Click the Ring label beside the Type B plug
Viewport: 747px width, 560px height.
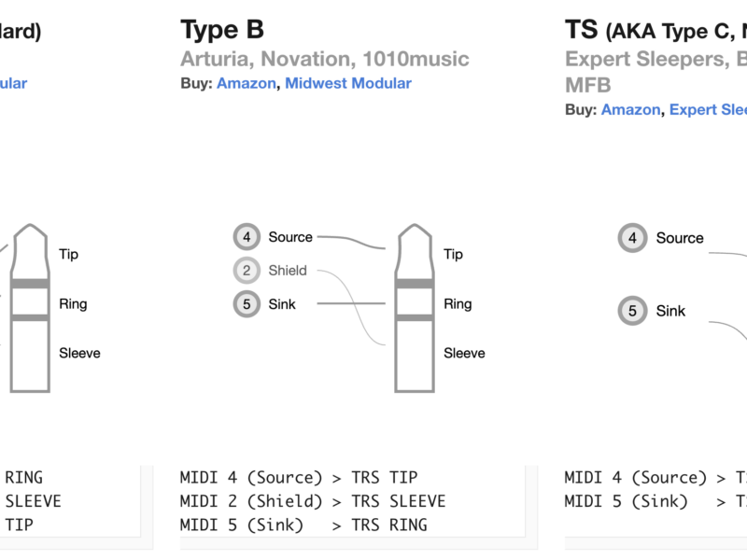(458, 303)
